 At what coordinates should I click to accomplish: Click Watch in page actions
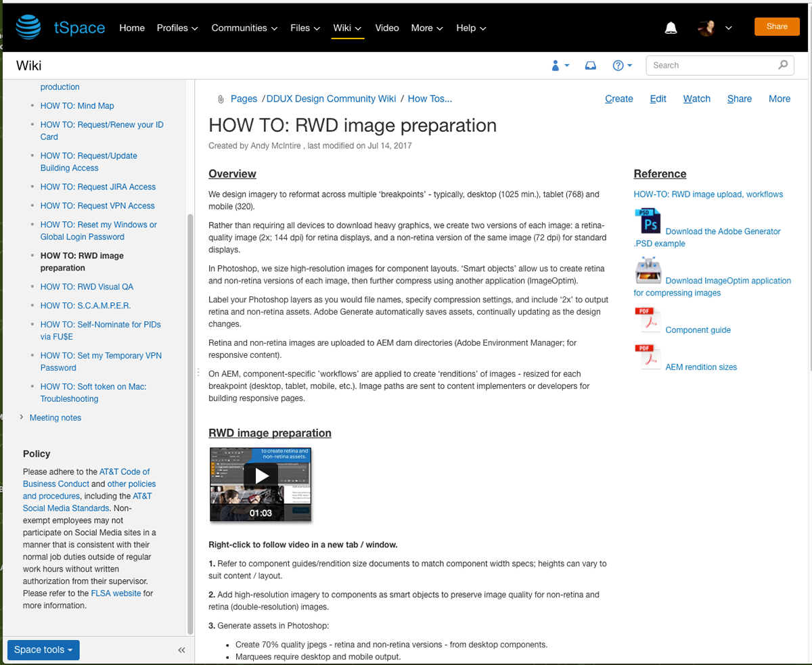(x=697, y=99)
